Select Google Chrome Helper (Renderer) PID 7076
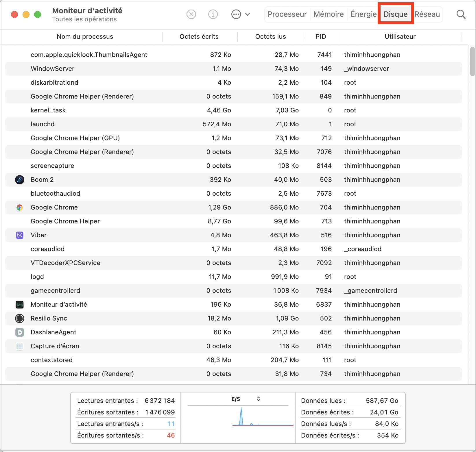476x452 pixels. click(x=234, y=152)
